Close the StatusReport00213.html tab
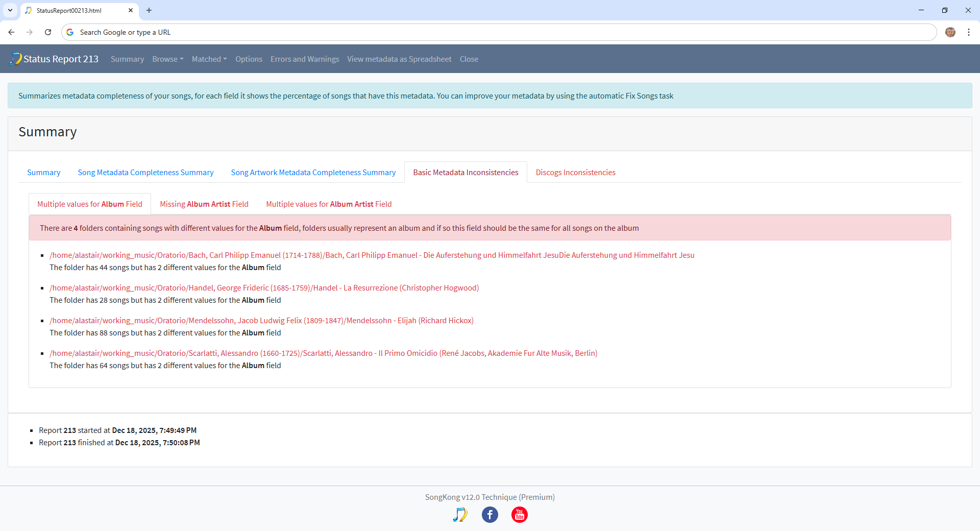Viewport: 980px width, 531px height. pyautogui.click(x=131, y=10)
